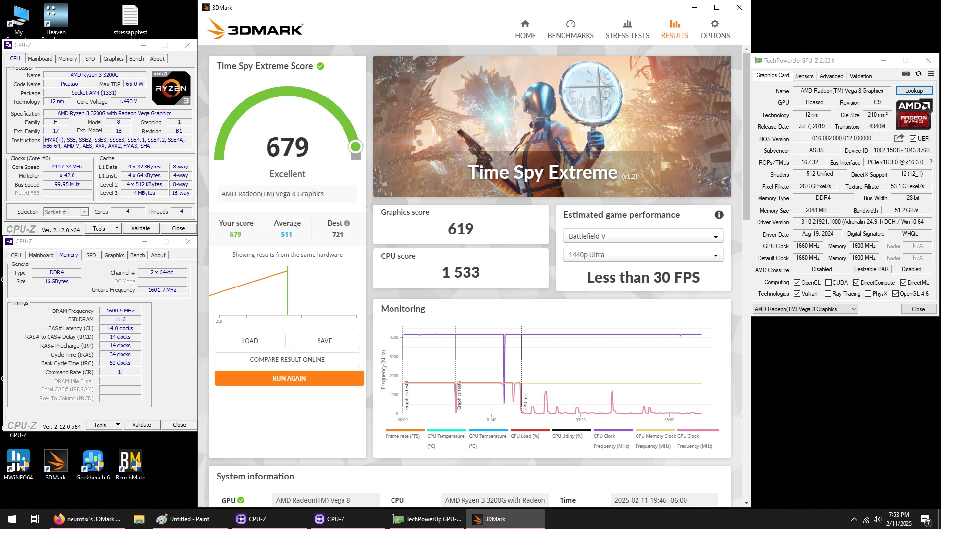Screen dimensions: 980x551
Task: Open stressapptest file on desktop
Action: coord(130,21)
